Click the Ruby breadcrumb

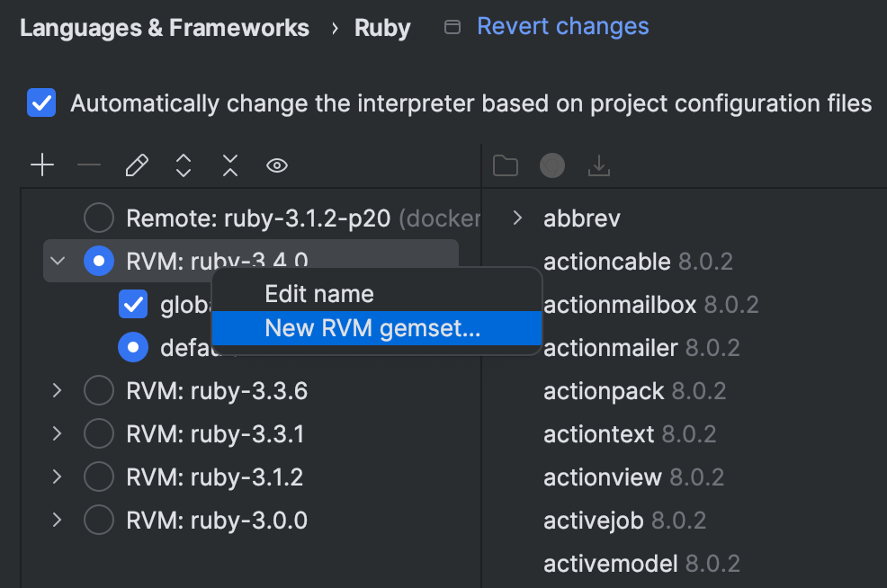pos(382,28)
